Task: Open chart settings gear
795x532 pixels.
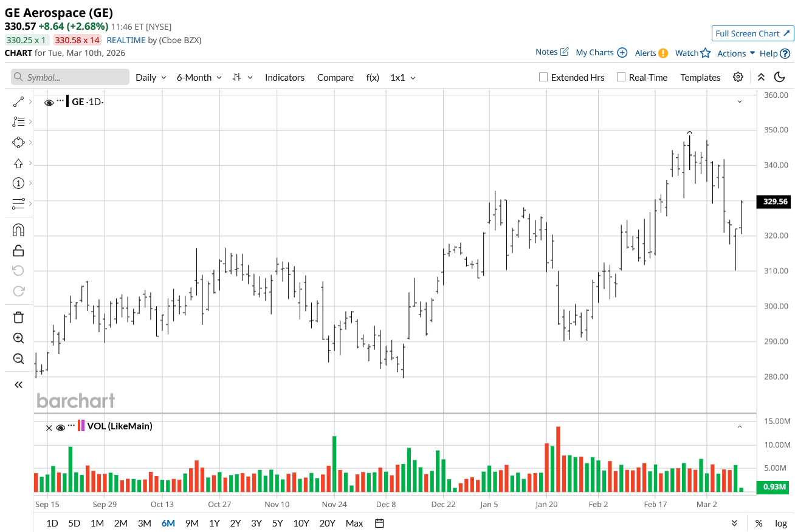Action: [x=738, y=77]
